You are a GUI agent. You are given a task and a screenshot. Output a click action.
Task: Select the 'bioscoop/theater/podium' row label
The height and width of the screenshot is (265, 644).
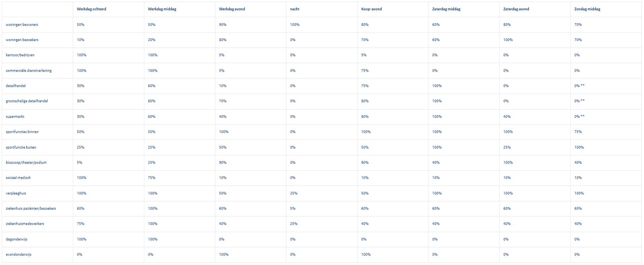26,163
